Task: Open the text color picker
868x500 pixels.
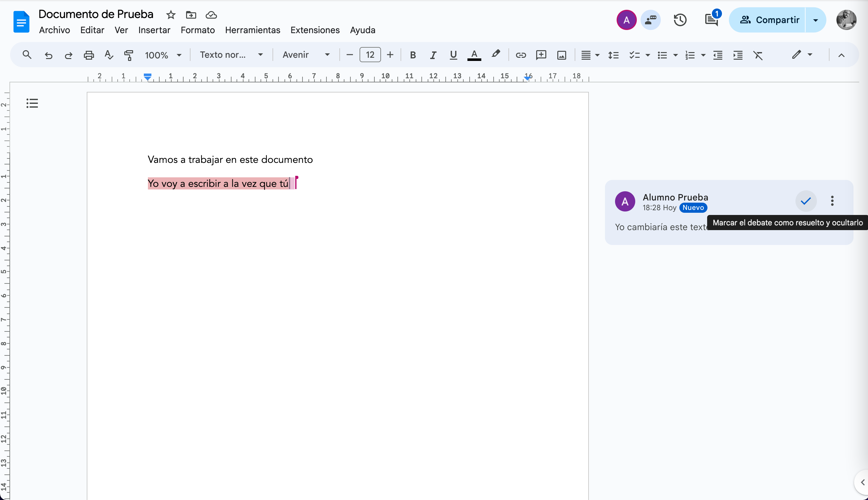Action: click(x=474, y=55)
